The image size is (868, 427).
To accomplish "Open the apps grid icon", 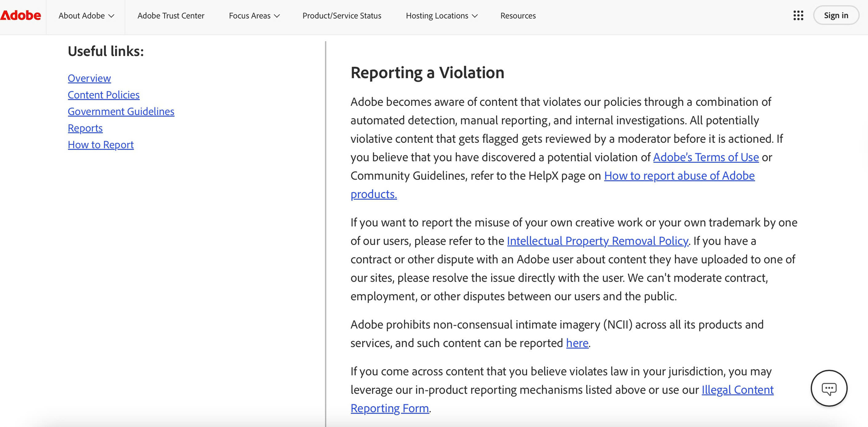I will tap(798, 16).
